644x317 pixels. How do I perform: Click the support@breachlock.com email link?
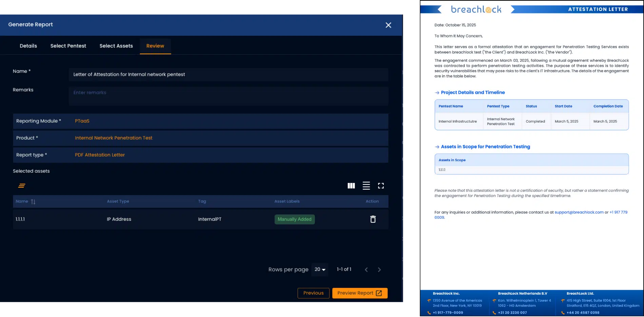579,212
